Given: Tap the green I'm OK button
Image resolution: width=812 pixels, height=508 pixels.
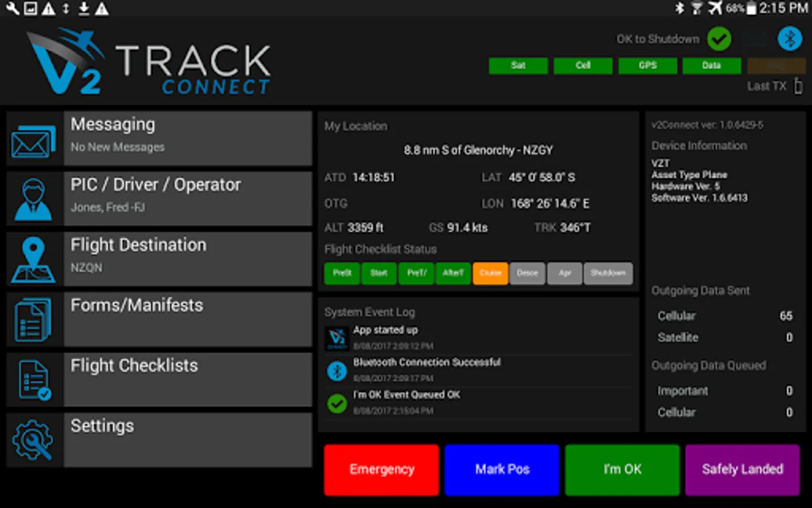Looking at the screenshot, I should coord(623,470).
